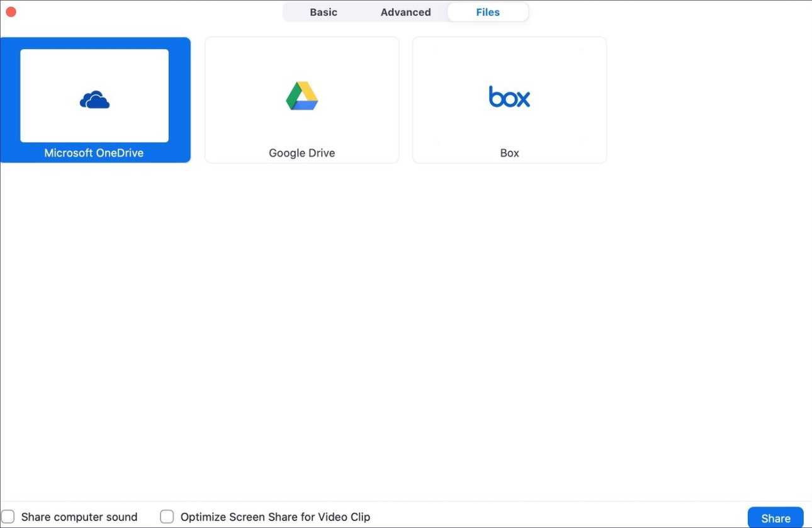
Task: Click the "Google Drive" text label
Action: coord(302,153)
